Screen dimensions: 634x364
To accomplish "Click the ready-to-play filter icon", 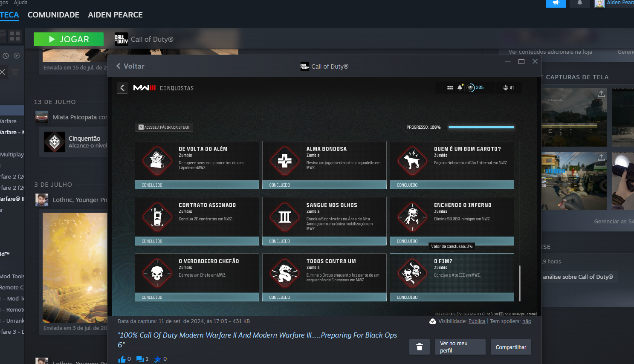I will click(x=17, y=56).
